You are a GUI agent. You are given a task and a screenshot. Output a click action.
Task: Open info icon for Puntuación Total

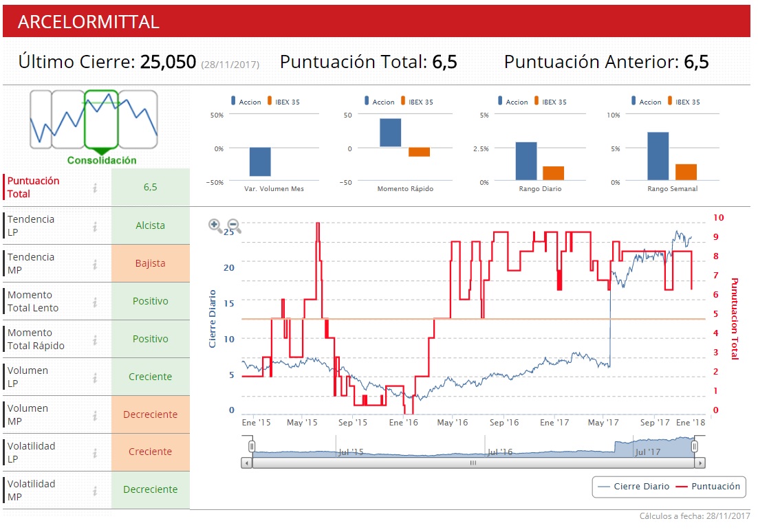(x=95, y=188)
